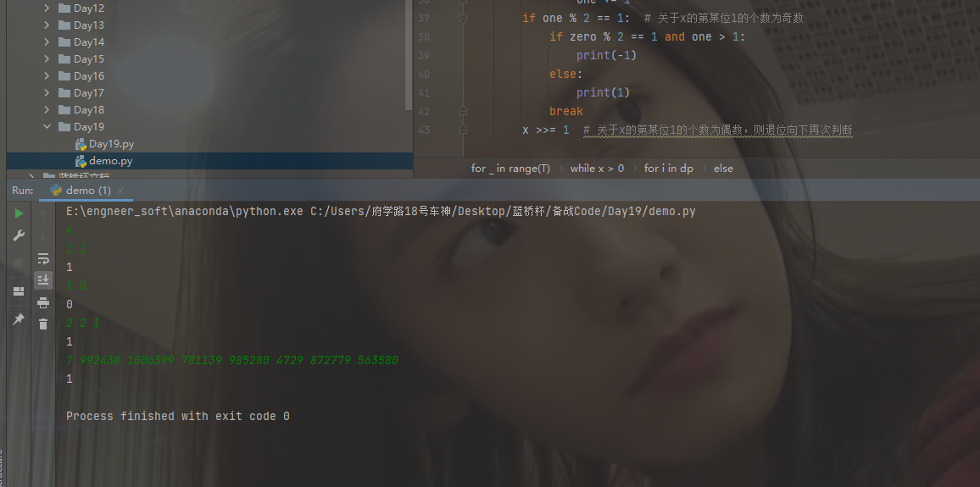Restore layout icon in Run toolbar
The width and height of the screenshot is (980, 487).
point(19,291)
